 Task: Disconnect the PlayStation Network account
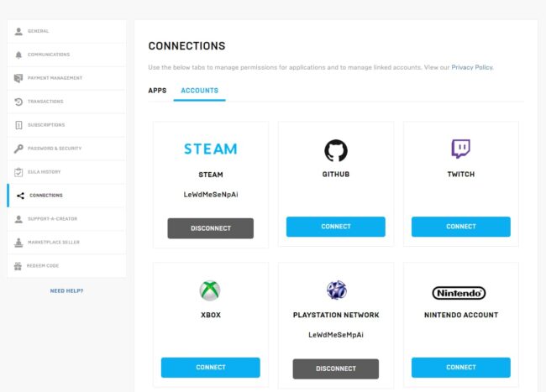pos(335,368)
